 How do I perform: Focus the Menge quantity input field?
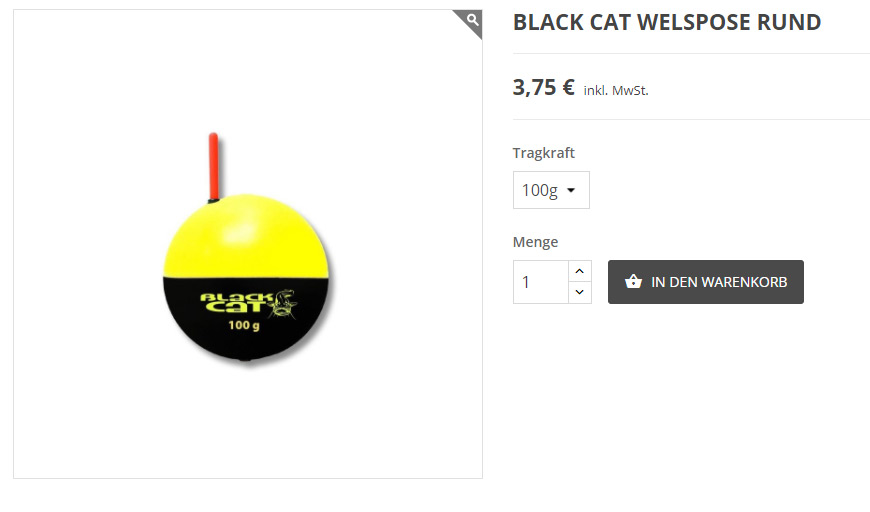pos(541,282)
